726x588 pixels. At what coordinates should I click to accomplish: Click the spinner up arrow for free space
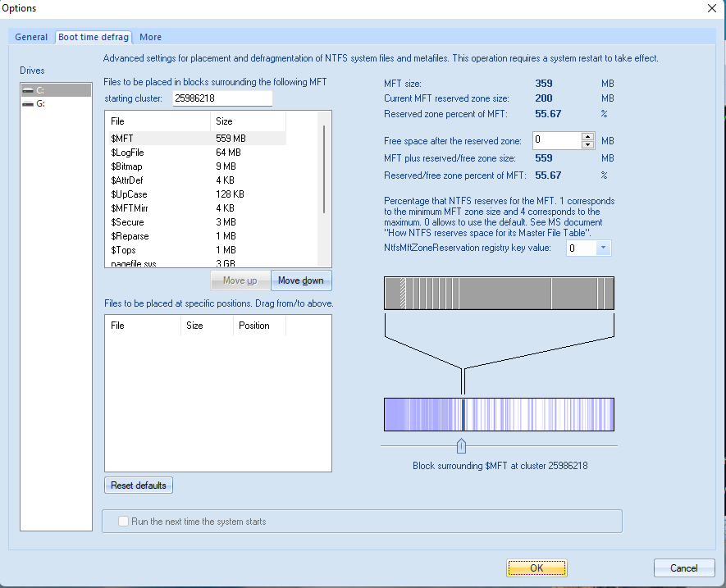(587, 137)
